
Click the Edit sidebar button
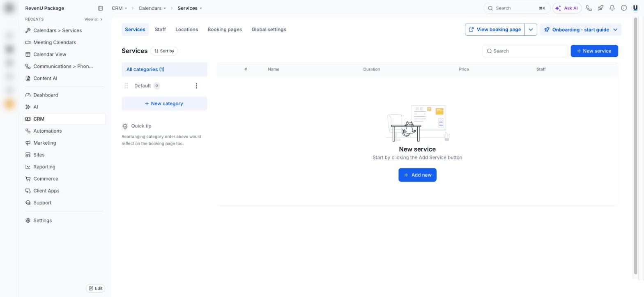[95, 288]
